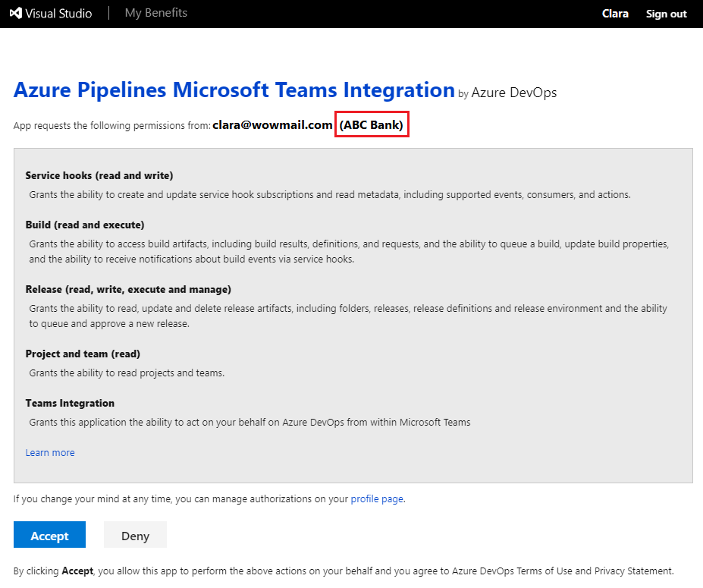Click the Visual Studio logo icon
Screen dimensions: 703x588
coord(16,13)
